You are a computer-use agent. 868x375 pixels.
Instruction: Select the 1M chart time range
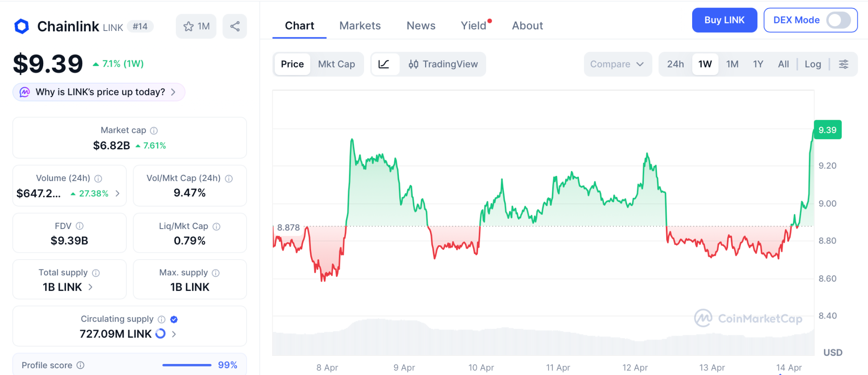coord(732,64)
